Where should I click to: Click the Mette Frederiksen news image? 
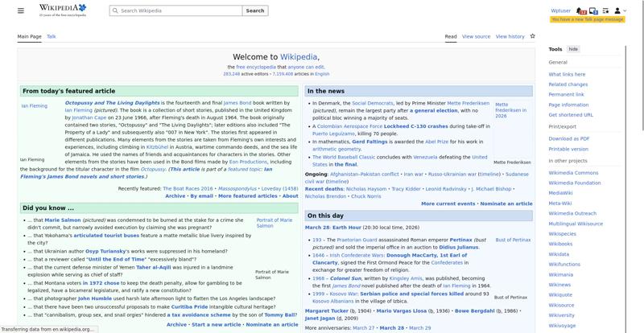(512, 110)
